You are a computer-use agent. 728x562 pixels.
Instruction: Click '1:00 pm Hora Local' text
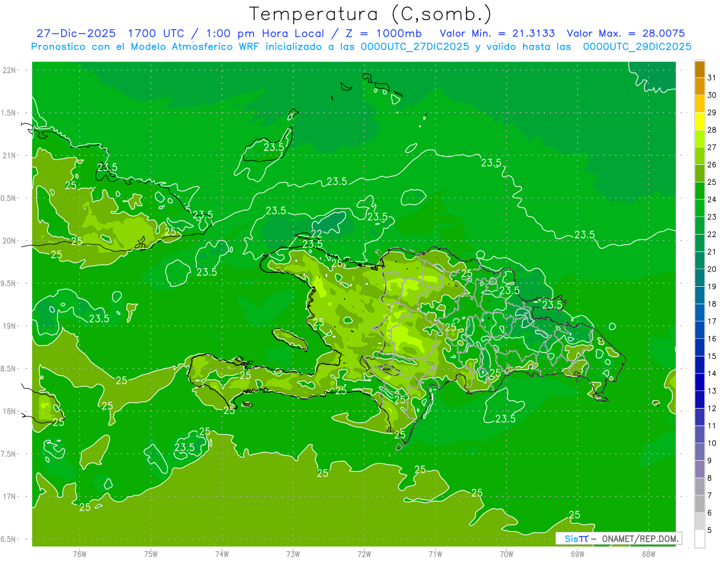[x=266, y=33]
